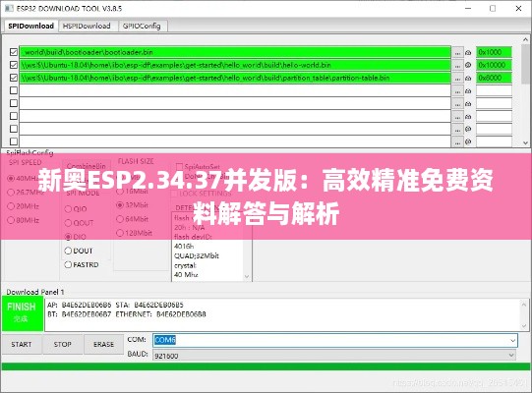The height and width of the screenshot is (393, 532).
Task: Click the START button
Action: (22, 344)
